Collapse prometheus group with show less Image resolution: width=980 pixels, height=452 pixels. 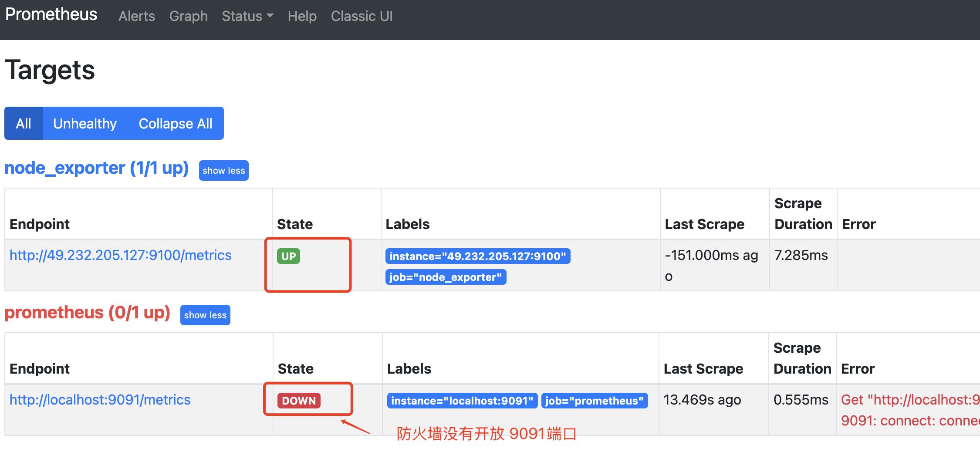click(205, 315)
